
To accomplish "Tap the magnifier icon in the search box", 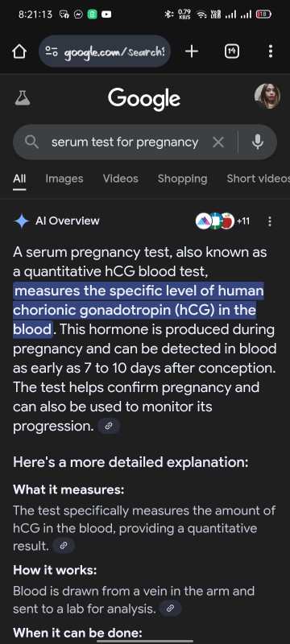I will (x=31, y=142).
